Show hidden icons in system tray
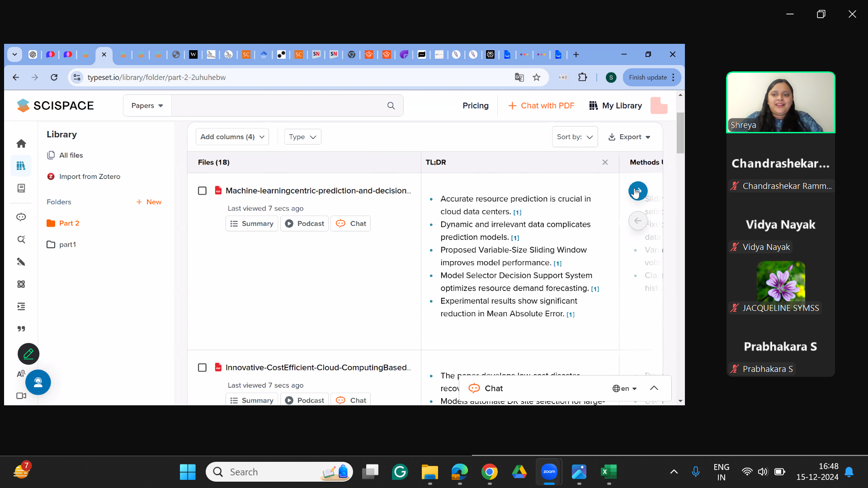 [674, 472]
